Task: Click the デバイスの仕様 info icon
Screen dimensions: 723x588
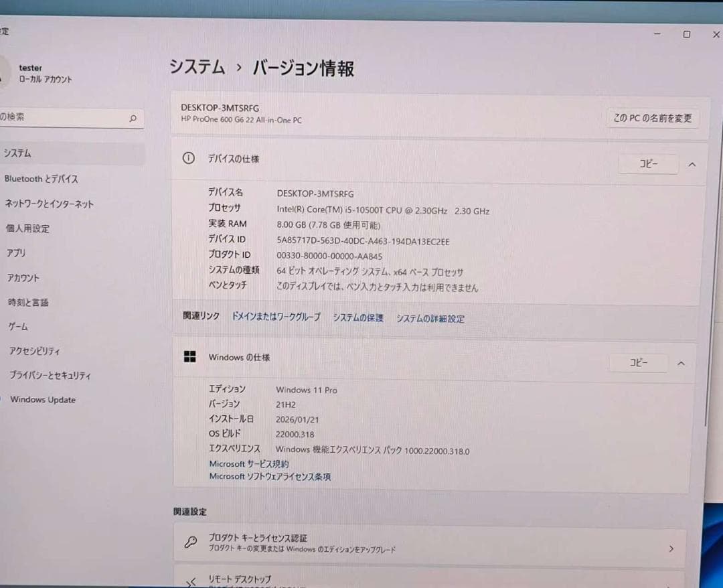Action: coord(187,159)
